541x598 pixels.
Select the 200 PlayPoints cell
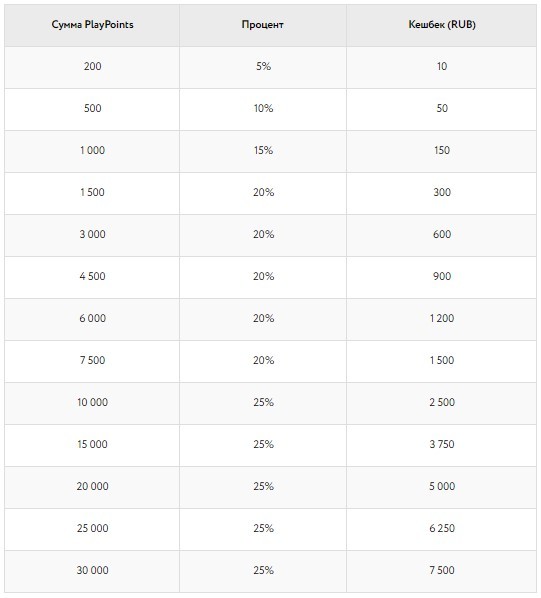point(92,66)
